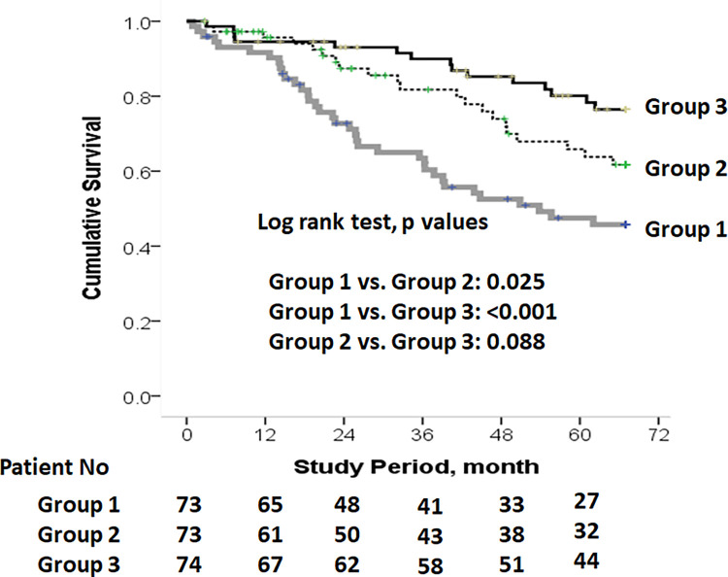Click the Group 2 vs. Group 3 p-value line
The width and height of the screenshot is (728, 577).
[400, 342]
